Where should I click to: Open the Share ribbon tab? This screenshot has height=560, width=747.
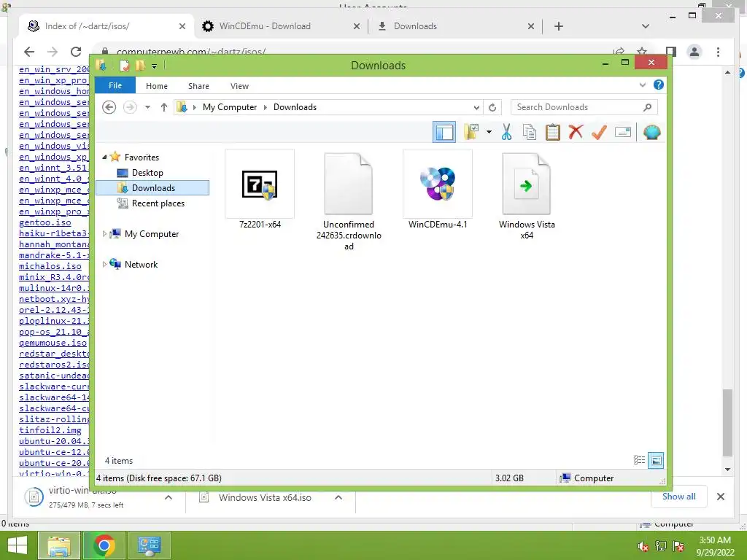click(x=198, y=86)
